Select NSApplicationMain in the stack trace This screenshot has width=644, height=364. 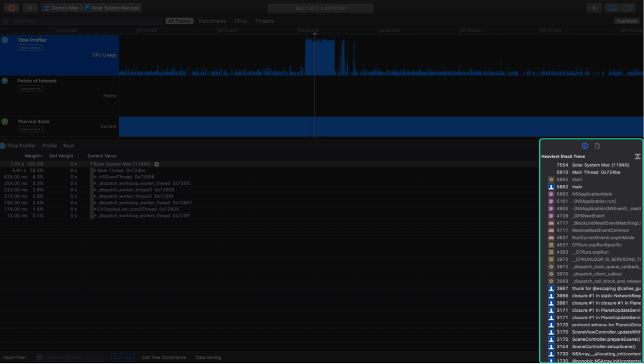591,194
